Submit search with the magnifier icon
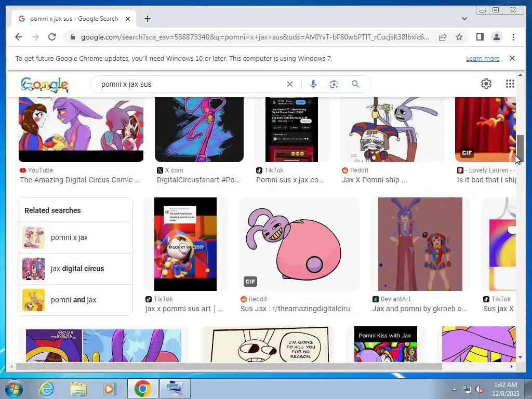This screenshot has width=532, height=399. pos(355,84)
